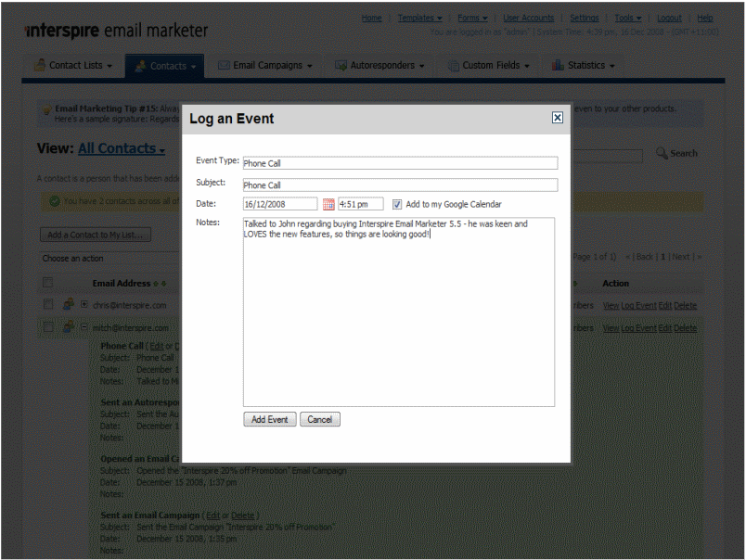Open the Contacts tab menu
The image size is (746, 560).
(x=164, y=66)
